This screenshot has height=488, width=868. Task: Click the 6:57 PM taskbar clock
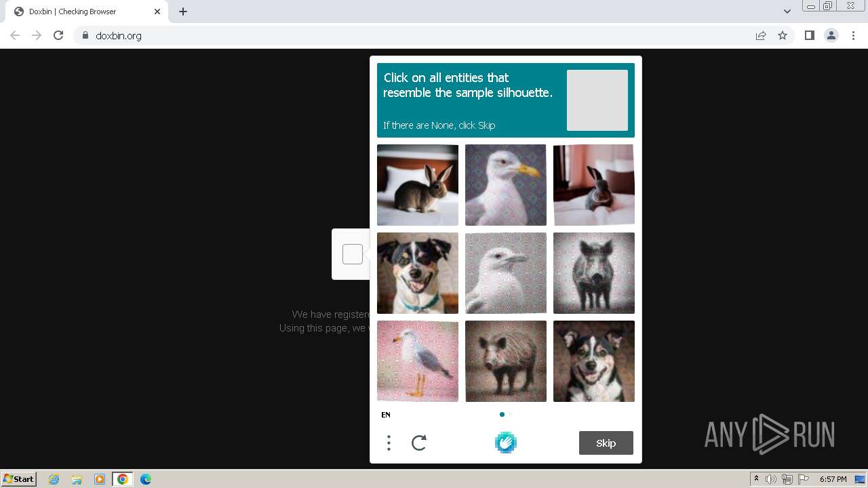pos(833,479)
